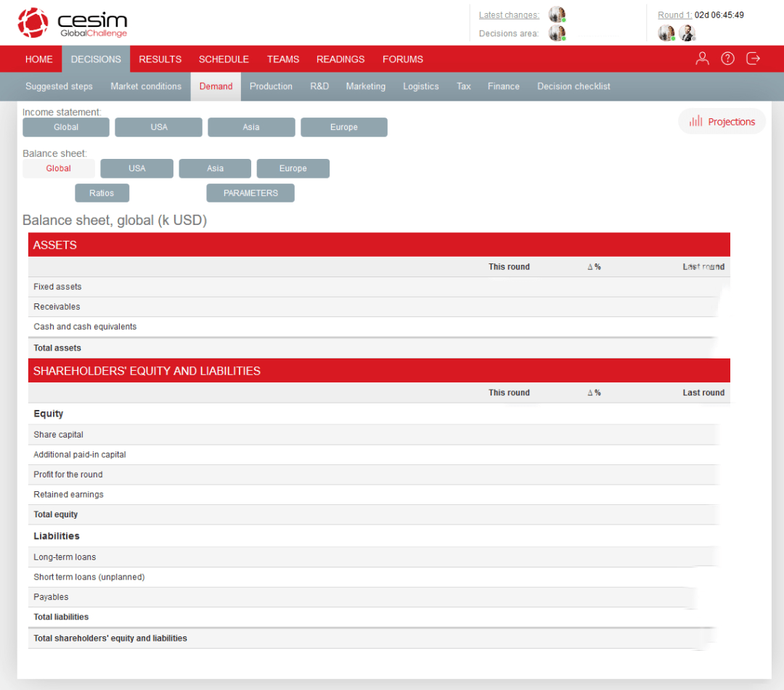Click the PARAMETERS button
The height and width of the screenshot is (690, 784).
pyautogui.click(x=250, y=193)
